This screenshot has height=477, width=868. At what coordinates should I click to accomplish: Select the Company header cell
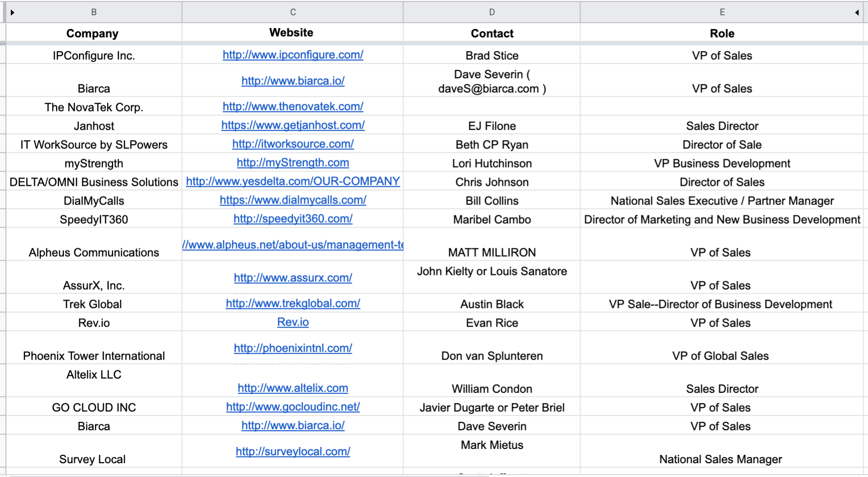click(x=94, y=33)
